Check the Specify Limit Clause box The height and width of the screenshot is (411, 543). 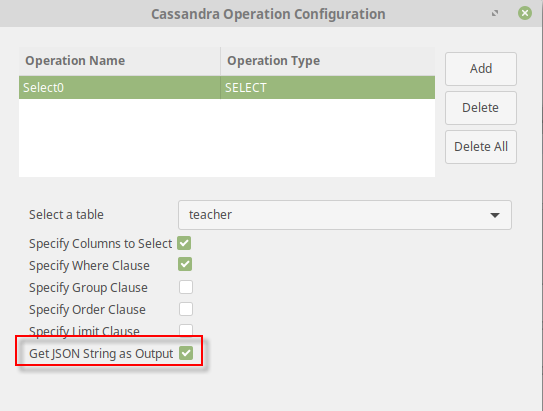pos(186,330)
